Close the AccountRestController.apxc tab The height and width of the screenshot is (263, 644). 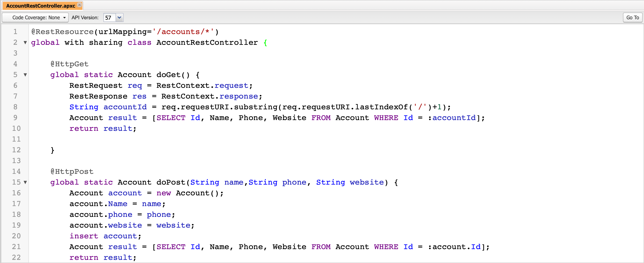point(79,5)
